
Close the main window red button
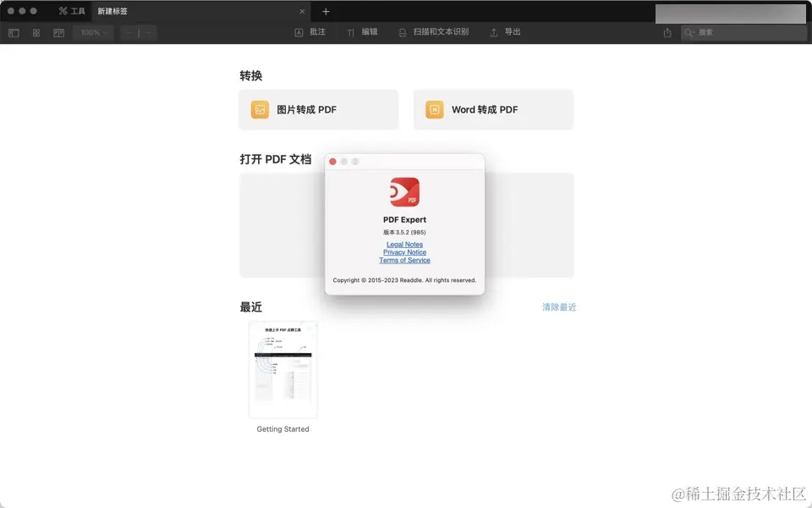click(11, 11)
